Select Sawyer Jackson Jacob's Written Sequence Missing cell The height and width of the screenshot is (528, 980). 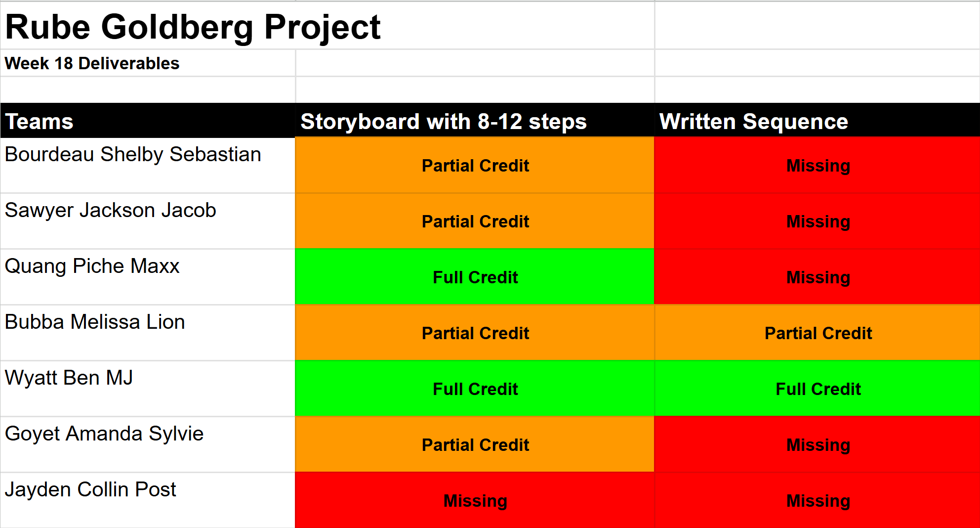[x=818, y=221]
